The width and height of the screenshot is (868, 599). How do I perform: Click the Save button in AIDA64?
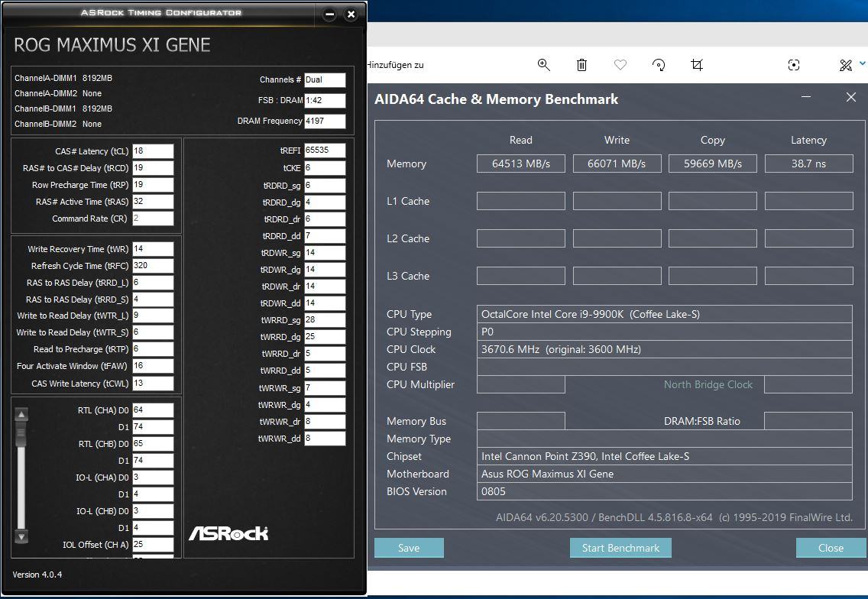pos(409,548)
